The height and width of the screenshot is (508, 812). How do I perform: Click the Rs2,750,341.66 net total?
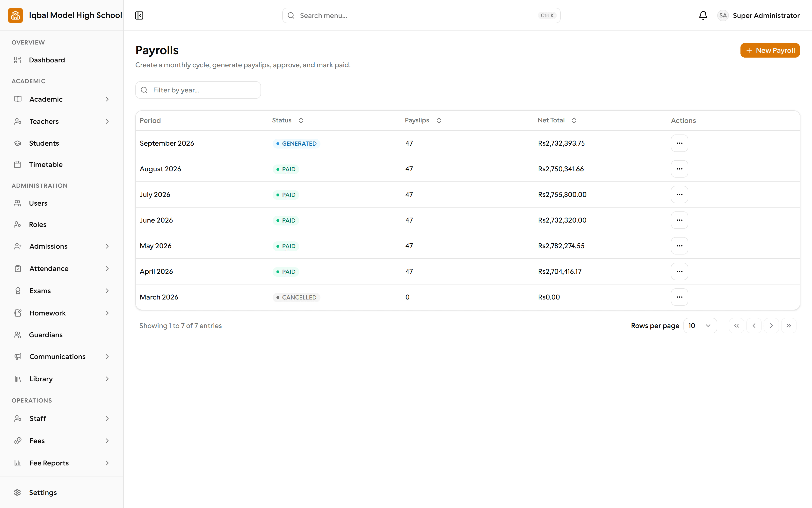tap(561, 169)
